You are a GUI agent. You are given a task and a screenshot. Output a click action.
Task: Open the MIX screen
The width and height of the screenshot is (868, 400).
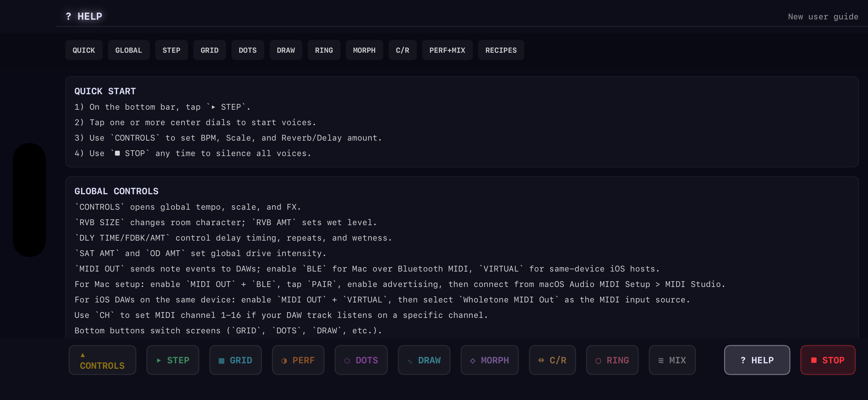pyautogui.click(x=672, y=360)
